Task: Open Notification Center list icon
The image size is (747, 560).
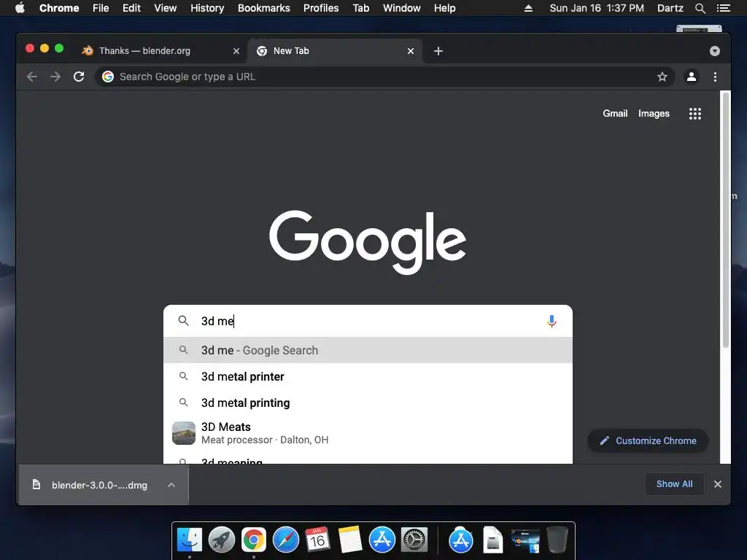Action: tap(724, 8)
